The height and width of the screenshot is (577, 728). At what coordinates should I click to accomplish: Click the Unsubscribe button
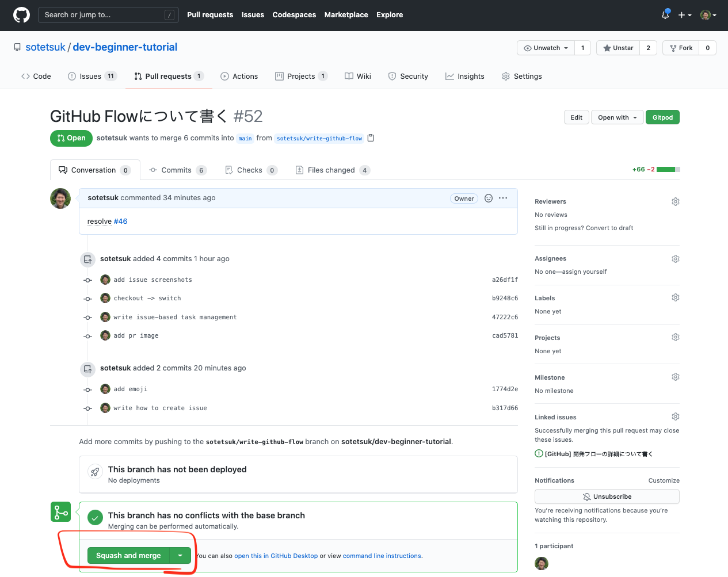point(607,496)
